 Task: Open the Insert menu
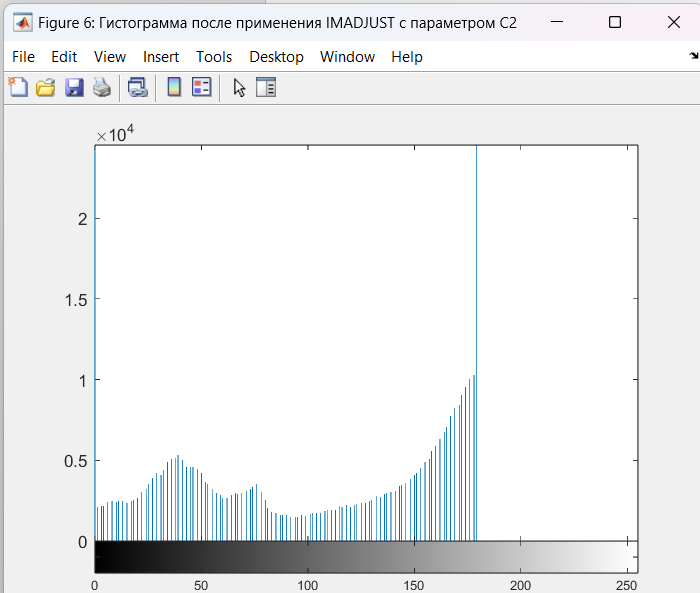coord(161,57)
